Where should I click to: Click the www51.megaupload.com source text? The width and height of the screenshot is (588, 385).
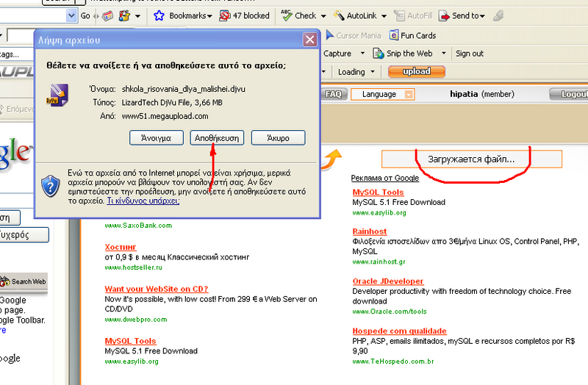[165, 116]
